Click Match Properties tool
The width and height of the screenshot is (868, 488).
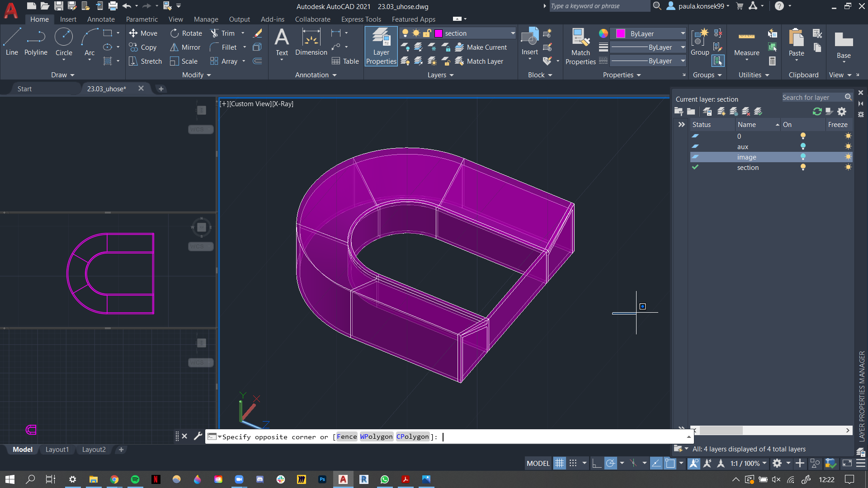point(580,46)
